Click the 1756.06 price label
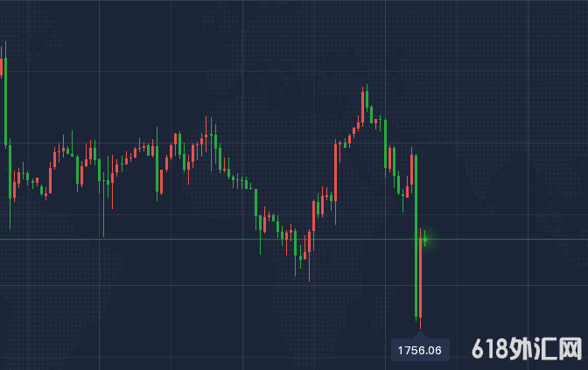 [x=420, y=351]
